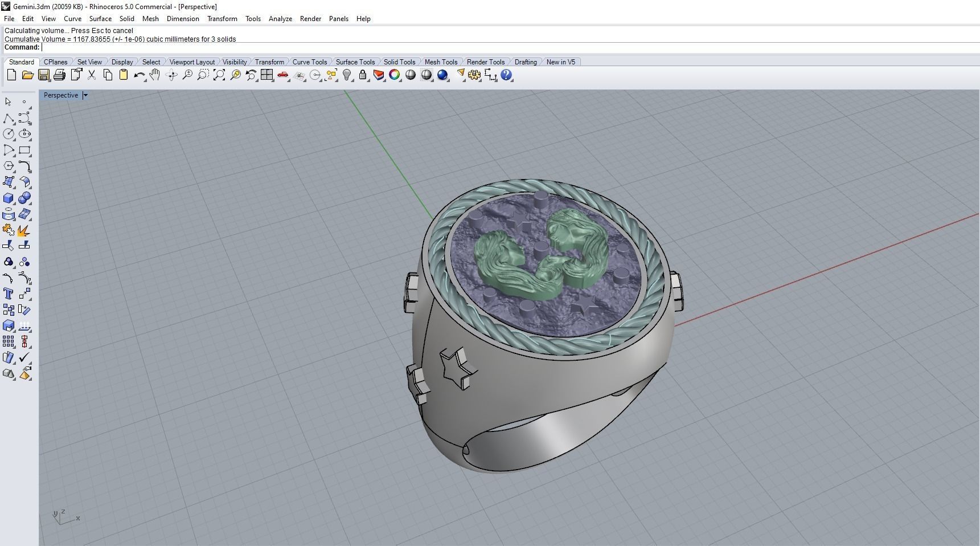980x546 pixels.
Task: Create a new file with New icon
Action: pyautogui.click(x=11, y=75)
